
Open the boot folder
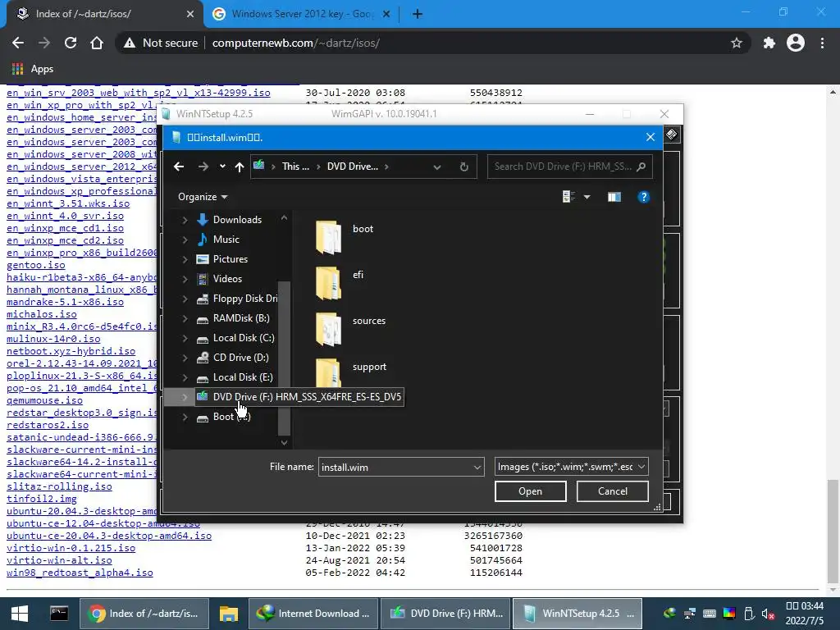point(344,235)
